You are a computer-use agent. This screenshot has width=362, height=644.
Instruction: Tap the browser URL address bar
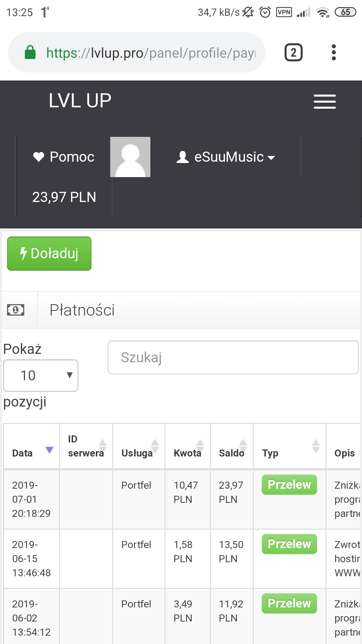pyautogui.click(x=151, y=53)
